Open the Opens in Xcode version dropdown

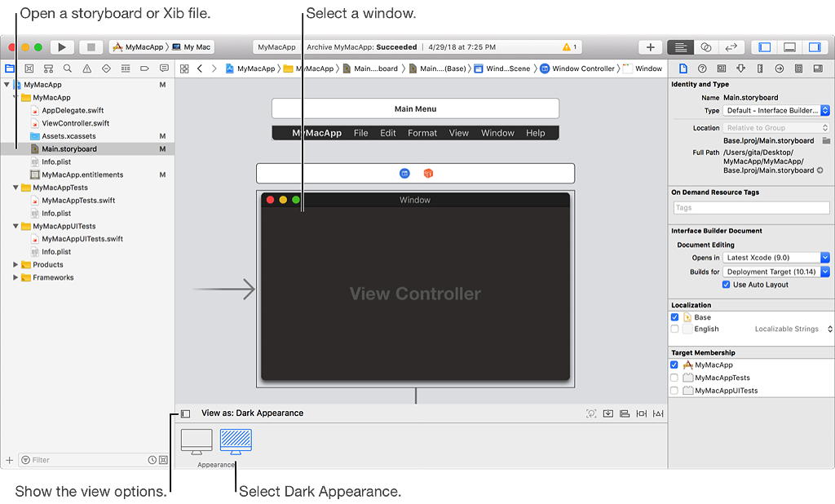click(776, 258)
